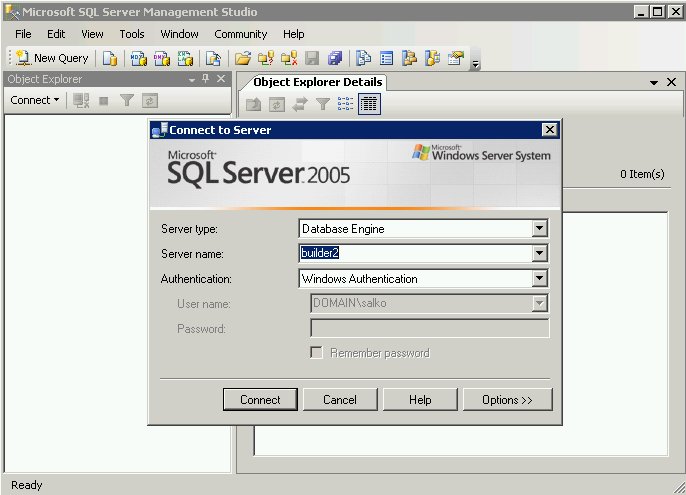Click the Save floppy disk icon
The image size is (686, 495).
click(x=312, y=58)
